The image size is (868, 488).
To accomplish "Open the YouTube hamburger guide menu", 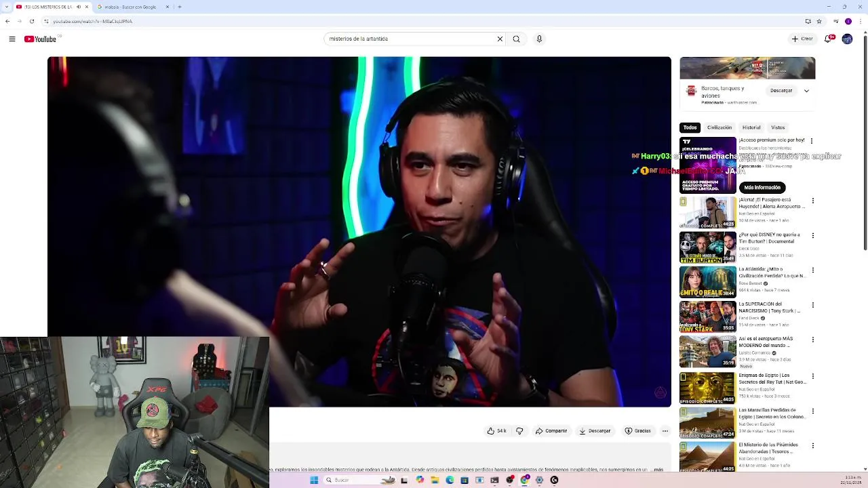I will point(12,39).
